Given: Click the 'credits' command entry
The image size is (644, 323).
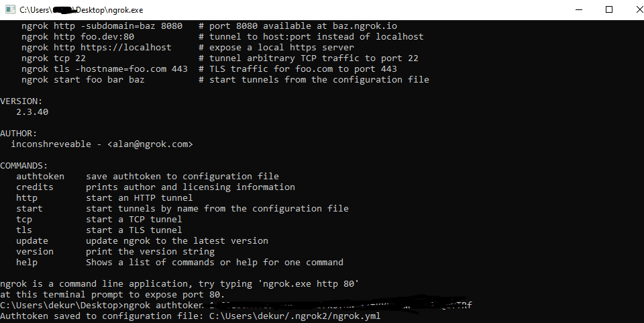Looking at the screenshot, I should coord(35,187).
